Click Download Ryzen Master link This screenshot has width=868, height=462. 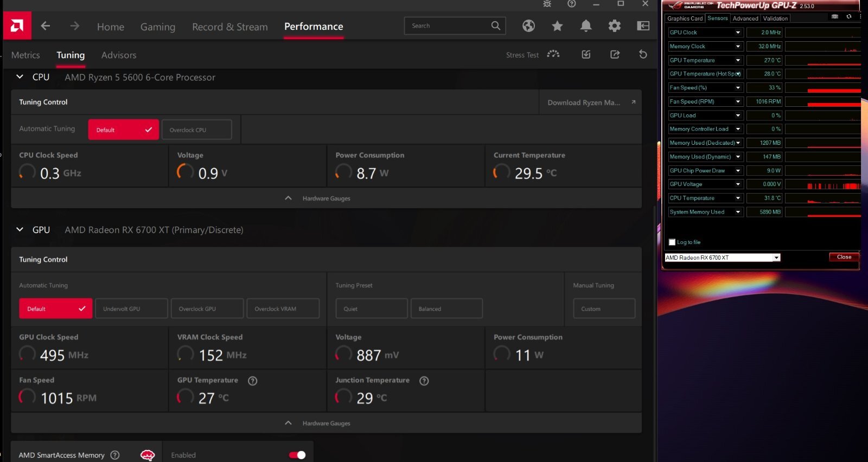(584, 102)
